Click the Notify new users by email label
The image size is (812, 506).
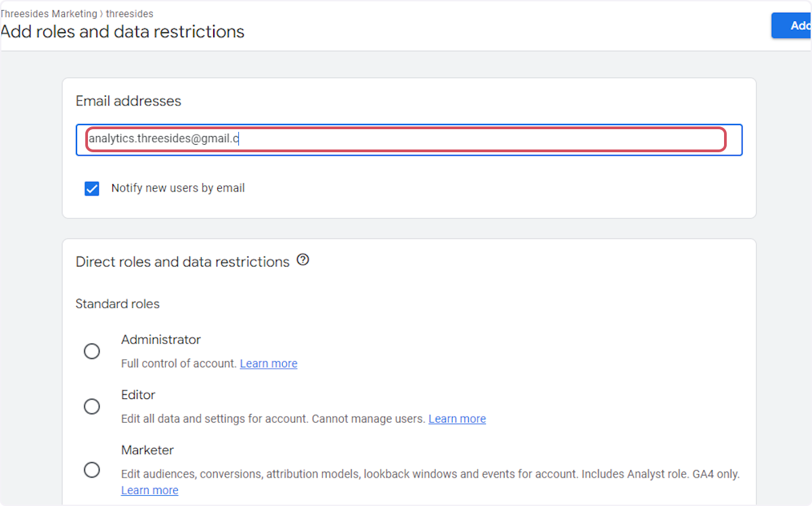tap(178, 188)
